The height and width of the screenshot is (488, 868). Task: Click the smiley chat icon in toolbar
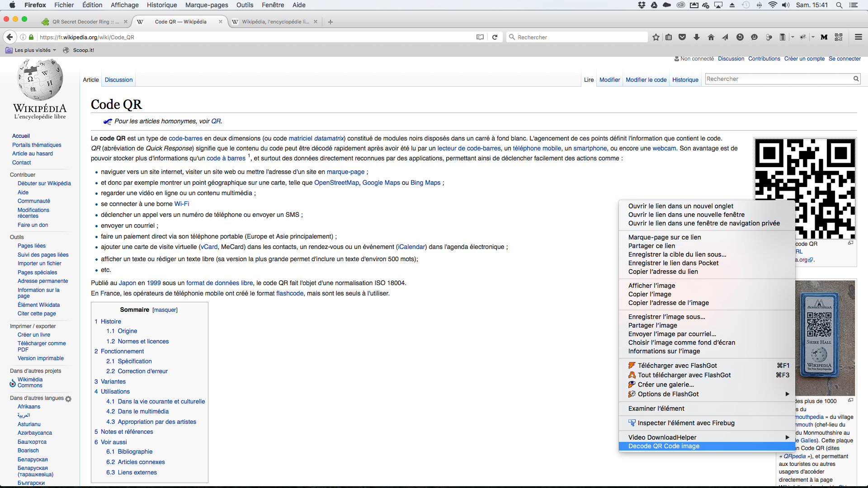click(754, 37)
